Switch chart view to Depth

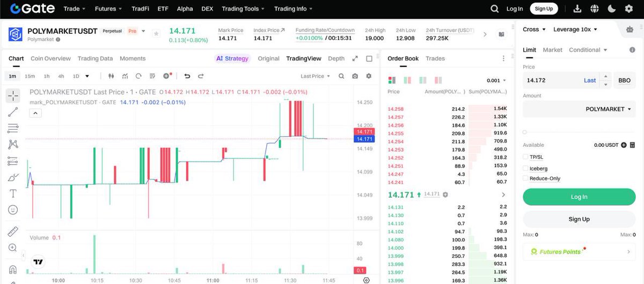336,58
